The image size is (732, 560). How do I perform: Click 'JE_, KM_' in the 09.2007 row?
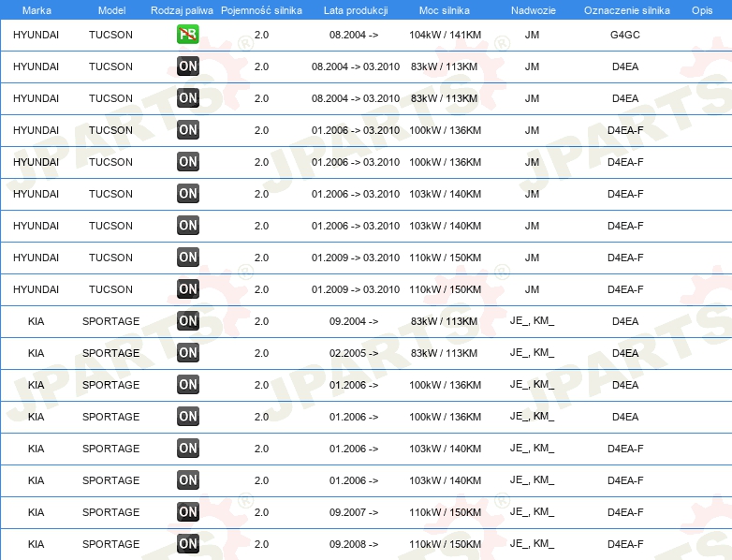(532, 512)
